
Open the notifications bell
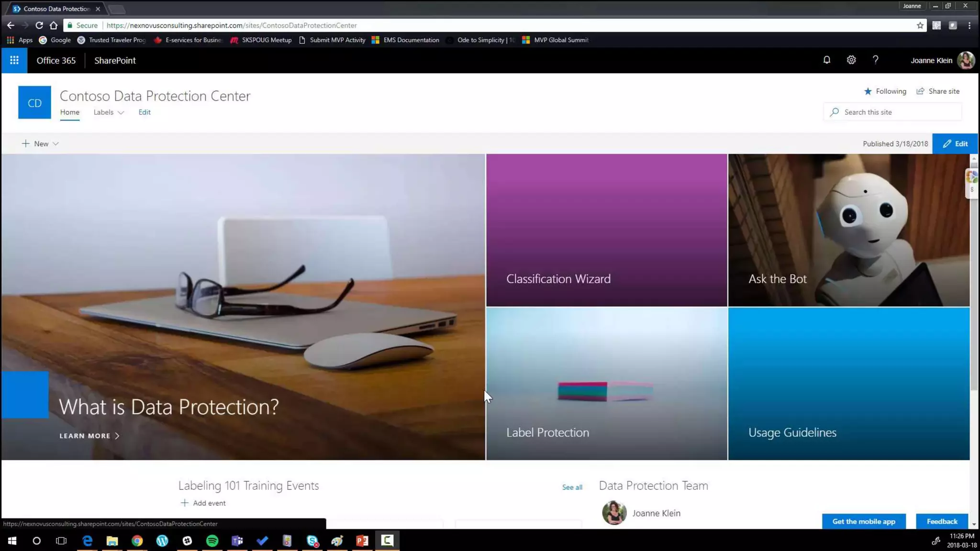tap(826, 60)
